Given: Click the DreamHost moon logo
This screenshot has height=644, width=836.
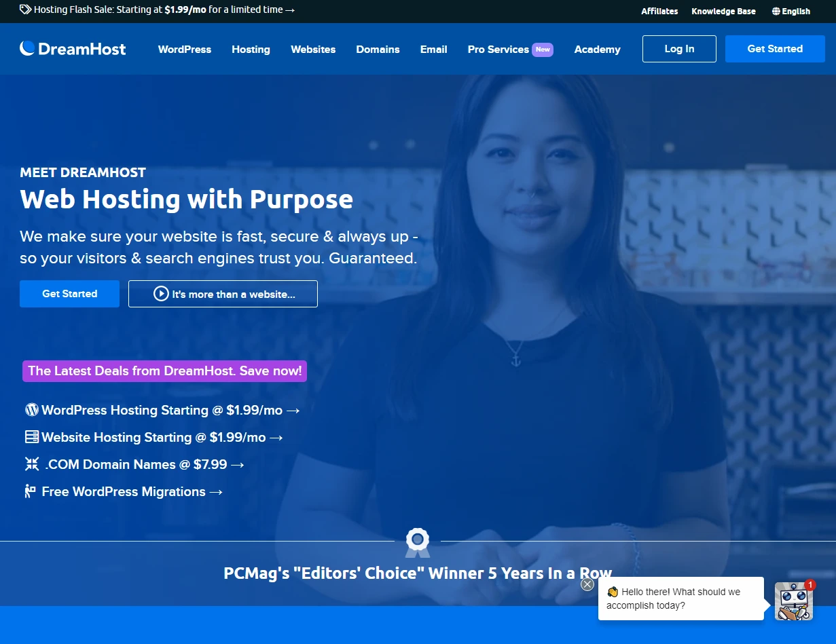Looking at the screenshot, I should click(x=27, y=48).
